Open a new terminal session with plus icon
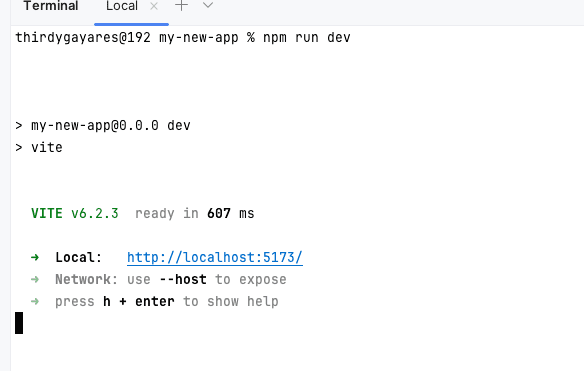 point(181,5)
